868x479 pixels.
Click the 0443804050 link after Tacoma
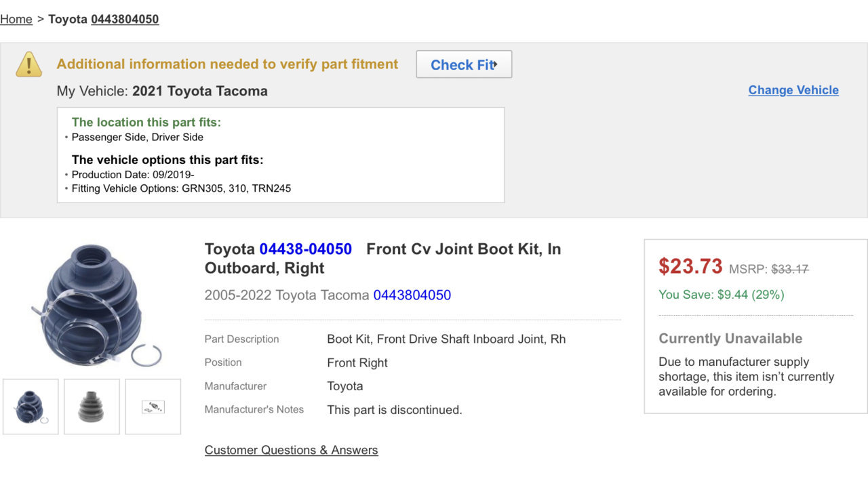[x=412, y=295]
